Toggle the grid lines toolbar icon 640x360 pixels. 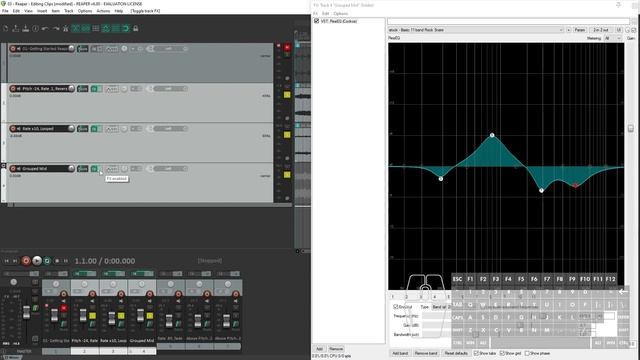pos(116,29)
